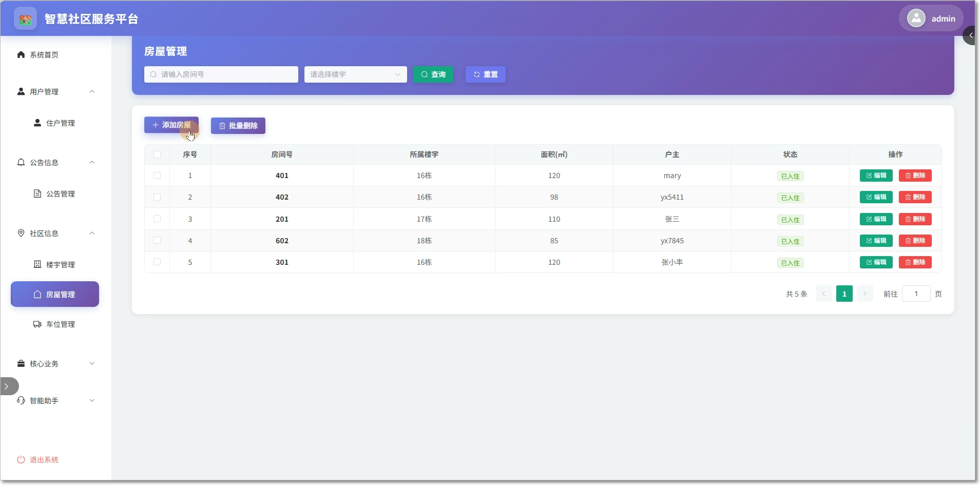This screenshot has width=980, height=485.
Task: Click the 查询 search button
Action: [433, 74]
